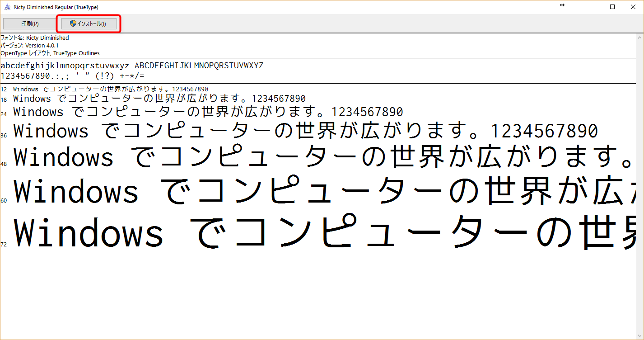Viewport: 644px width, 340px height.
Task: Click the alphabet sample line abcdefghijklmnopqrstuvwxyz
Action: [132, 66]
